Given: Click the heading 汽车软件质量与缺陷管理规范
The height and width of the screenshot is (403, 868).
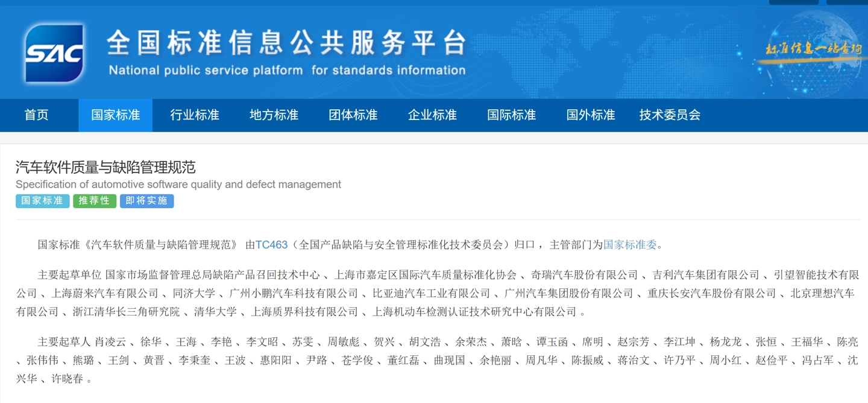Looking at the screenshot, I should (x=105, y=167).
